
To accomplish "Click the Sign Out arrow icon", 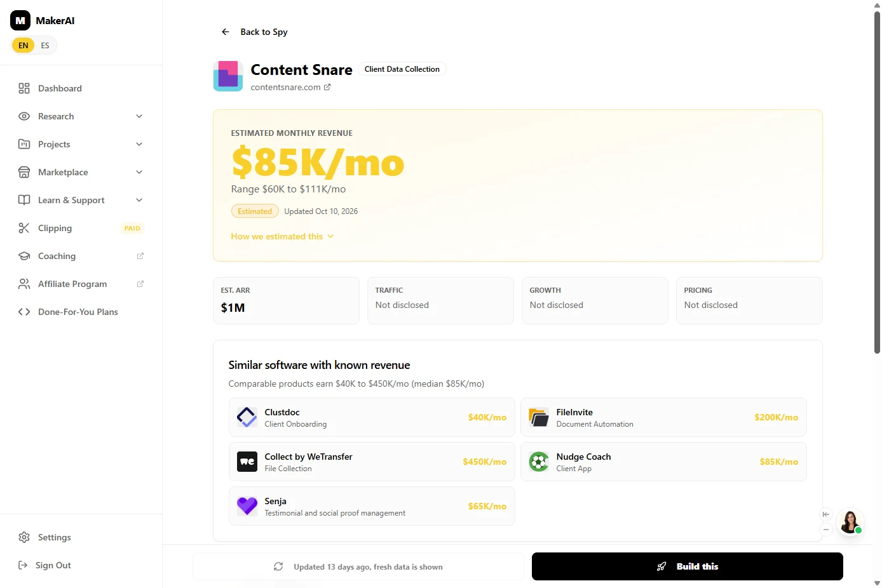I will 23,565.
